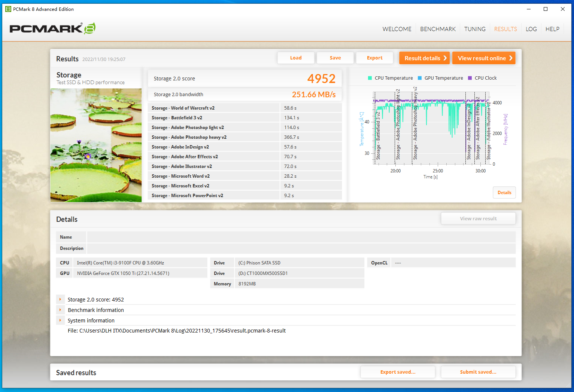Click the chart Details button
The height and width of the screenshot is (392, 574).
coord(504,193)
